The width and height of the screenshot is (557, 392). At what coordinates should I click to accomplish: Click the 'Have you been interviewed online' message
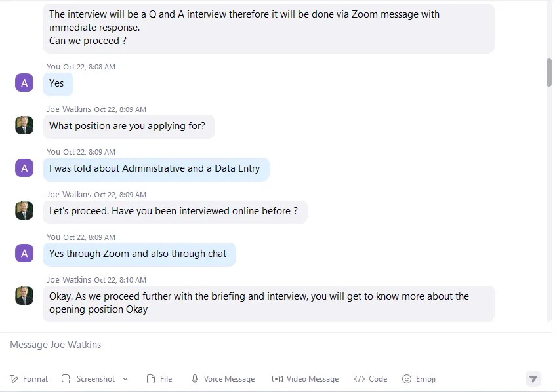[x=175, y=212]
